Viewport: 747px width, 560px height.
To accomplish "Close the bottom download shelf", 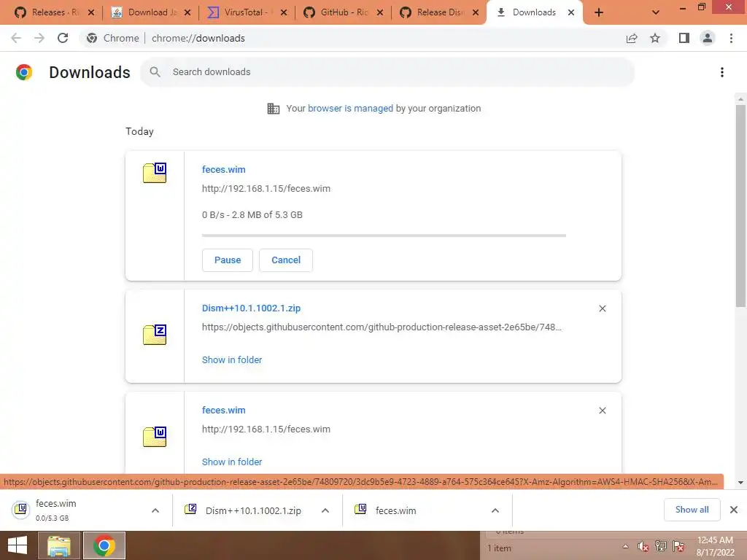I will point(734,510).
